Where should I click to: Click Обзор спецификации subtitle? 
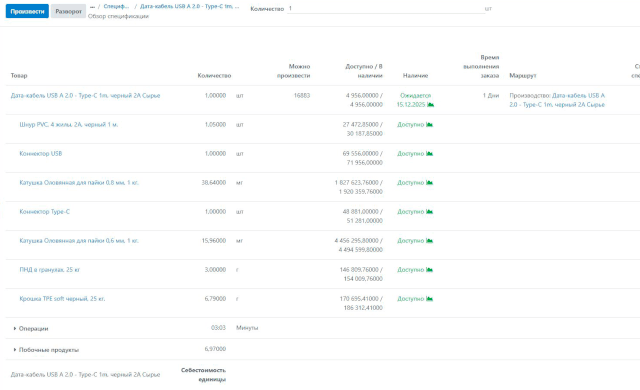tap(118, 16)
